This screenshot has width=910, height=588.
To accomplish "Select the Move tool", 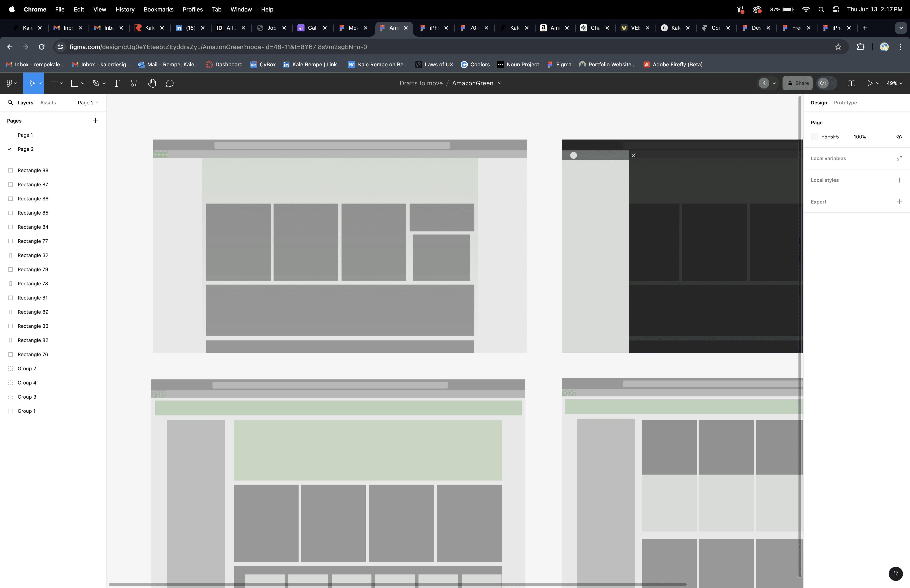I will click(32, 83).
